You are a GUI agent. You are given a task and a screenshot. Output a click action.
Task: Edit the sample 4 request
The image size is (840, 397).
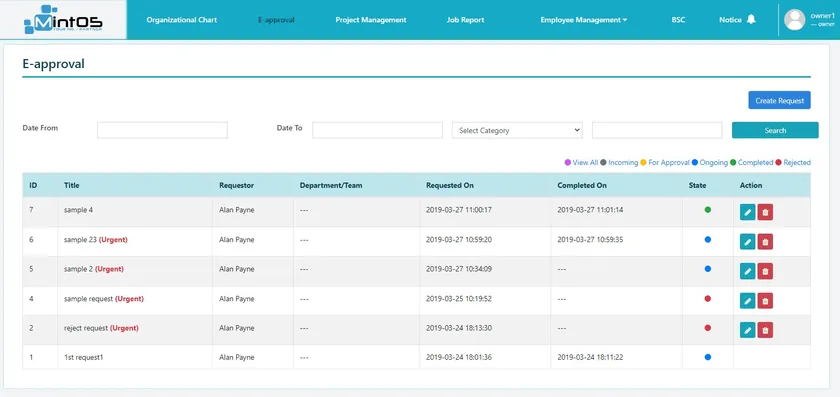(747, 212)
